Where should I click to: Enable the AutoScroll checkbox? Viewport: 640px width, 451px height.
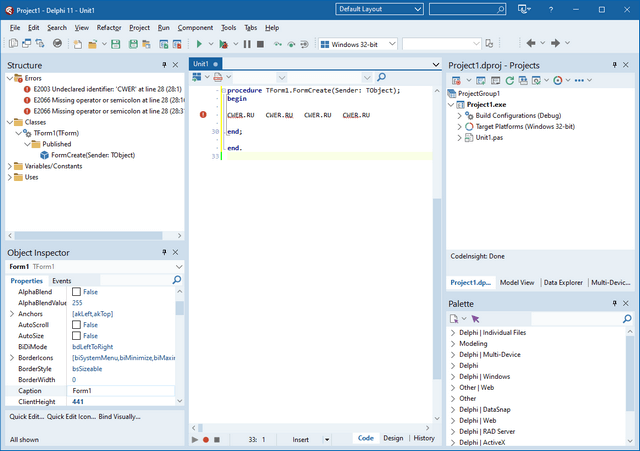[x=77, y=325]
